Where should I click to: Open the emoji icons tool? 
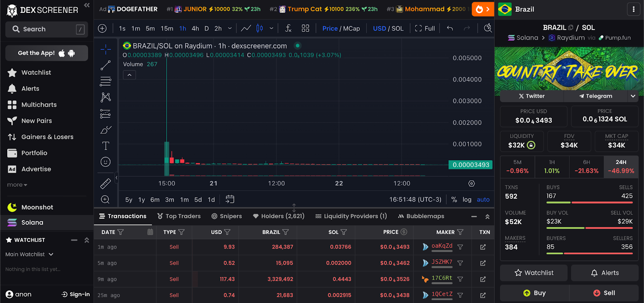[105, 162]
